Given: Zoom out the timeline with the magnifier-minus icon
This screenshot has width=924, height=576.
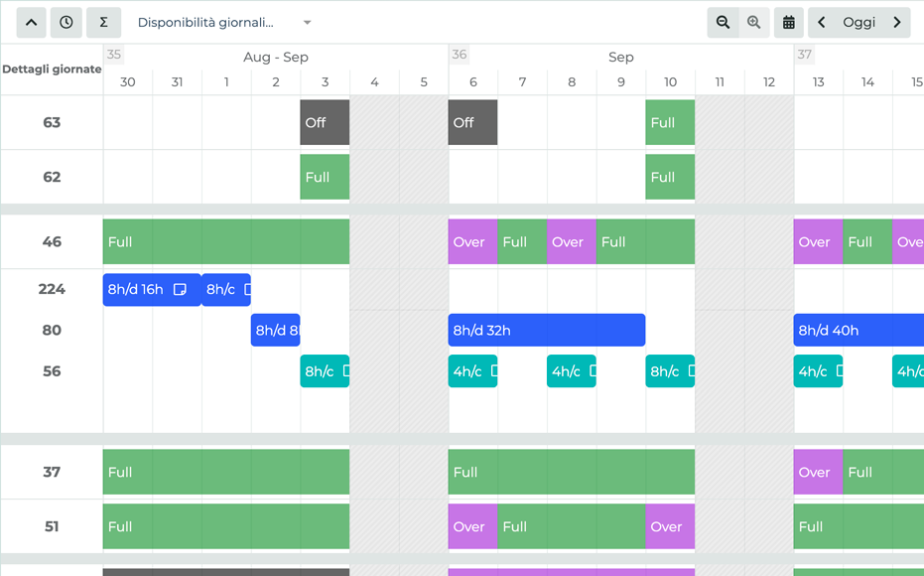Looking at the screenshot, I should [x=724, y=22].
